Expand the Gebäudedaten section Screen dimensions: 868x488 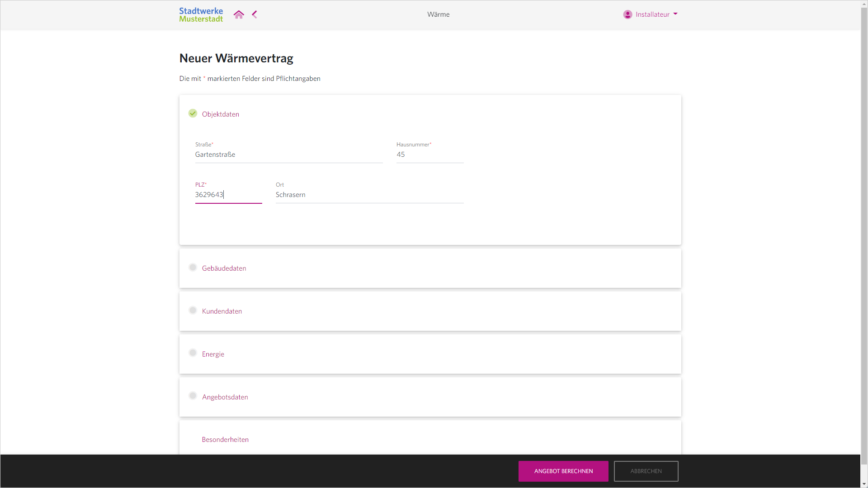(224, 268)
